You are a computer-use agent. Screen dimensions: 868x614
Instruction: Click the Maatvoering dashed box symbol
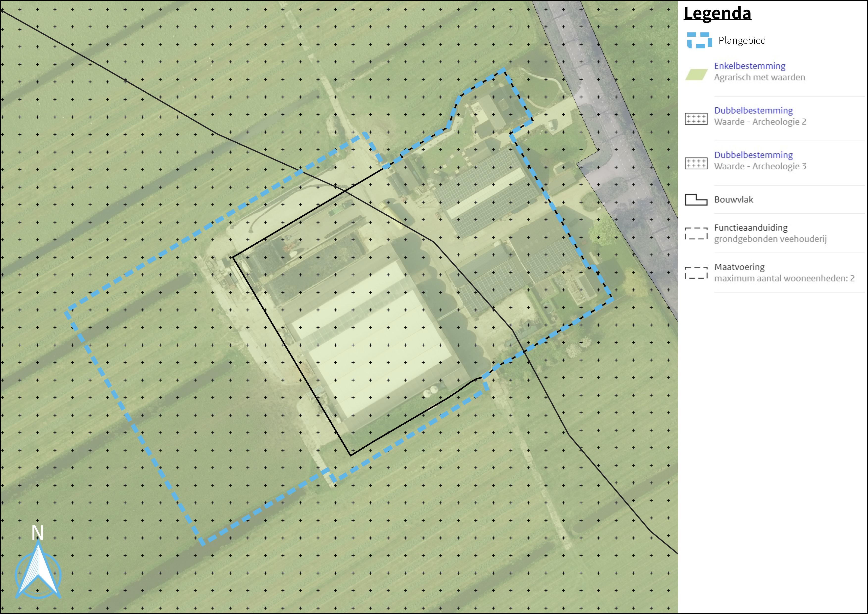pos(696,273)
